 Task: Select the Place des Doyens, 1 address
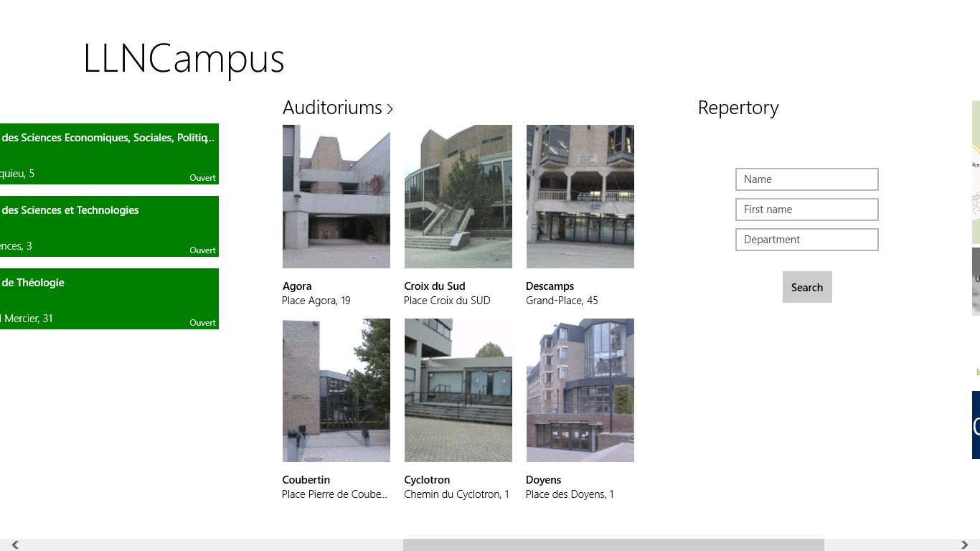click(570, 494)
